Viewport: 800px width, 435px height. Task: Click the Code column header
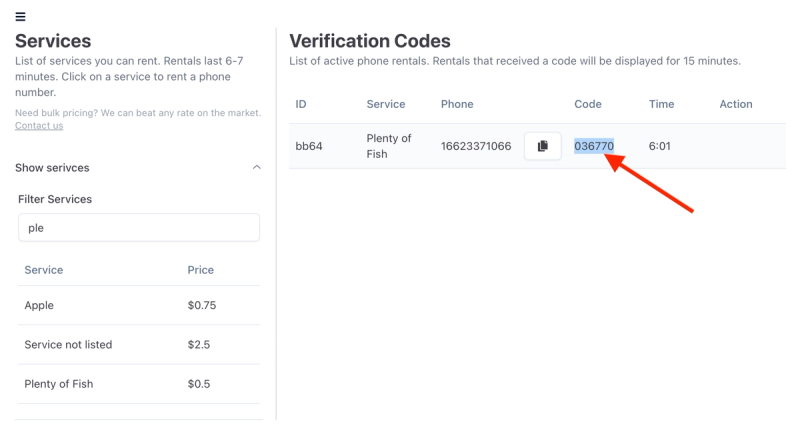(x=588, y=104)
